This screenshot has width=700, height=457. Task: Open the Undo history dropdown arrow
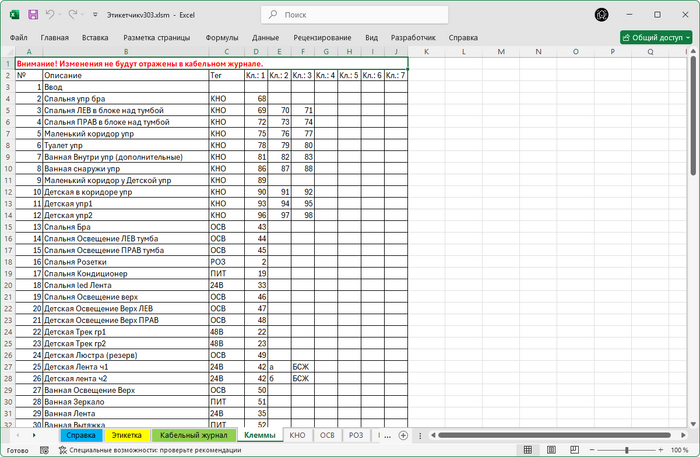point(62,16)
